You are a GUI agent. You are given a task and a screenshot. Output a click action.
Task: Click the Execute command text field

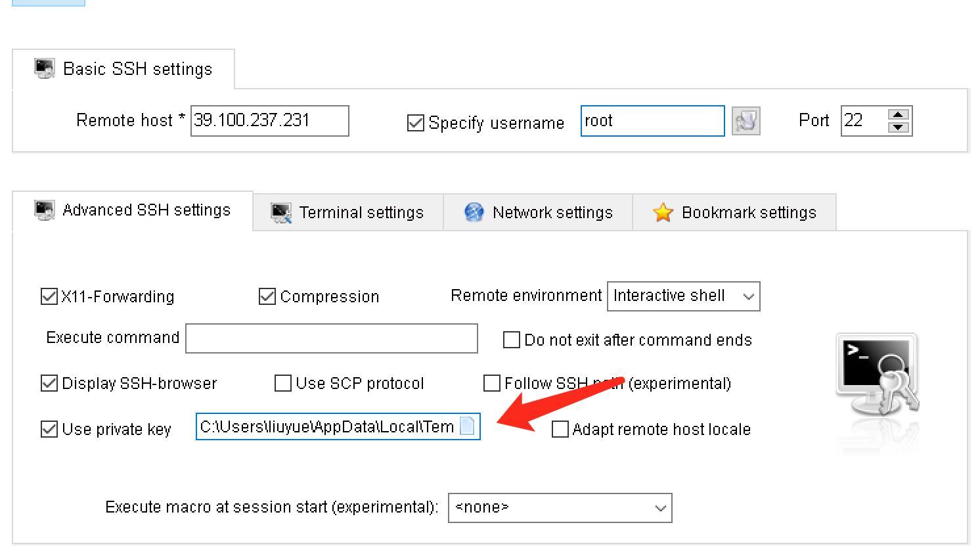point(332,338)
